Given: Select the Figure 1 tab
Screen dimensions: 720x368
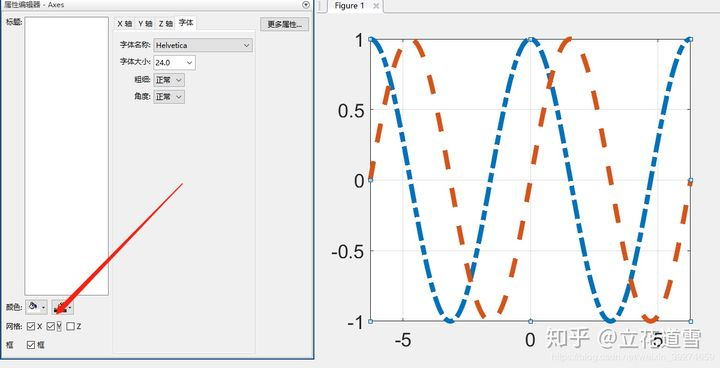Looking at the screenshot, I should [x=349, y=6].
